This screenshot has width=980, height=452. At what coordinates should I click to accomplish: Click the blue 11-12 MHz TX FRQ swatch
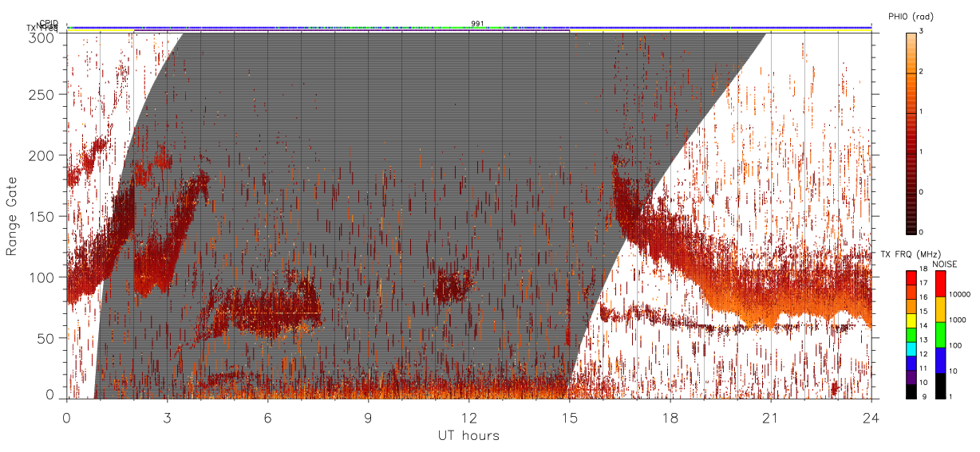(x=911, y=363)
